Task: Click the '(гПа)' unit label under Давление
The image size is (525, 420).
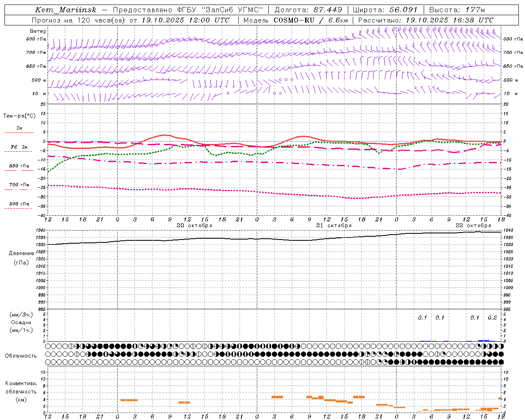Action: 21,263
